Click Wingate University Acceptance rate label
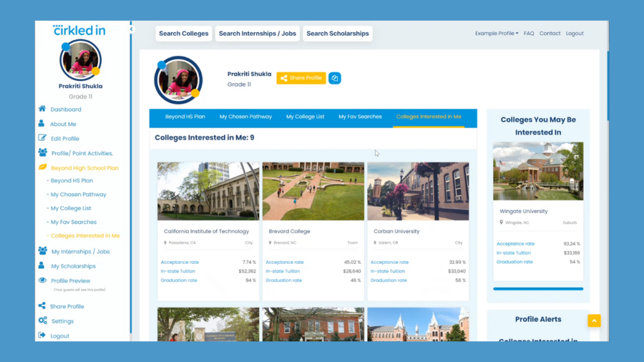Viewport: 644px width, 362px height. point(516,244)
